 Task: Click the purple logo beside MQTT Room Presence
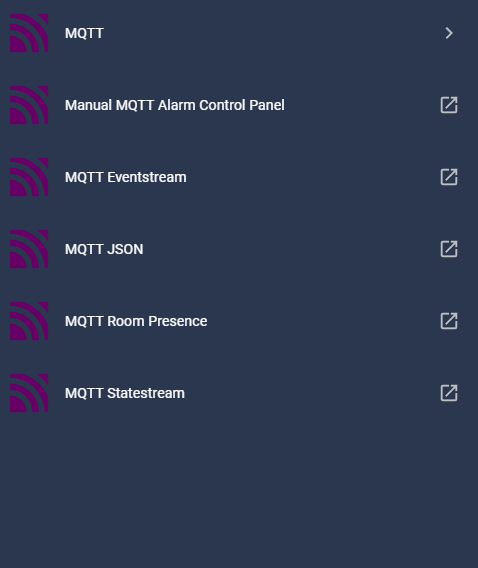point(29,321)
